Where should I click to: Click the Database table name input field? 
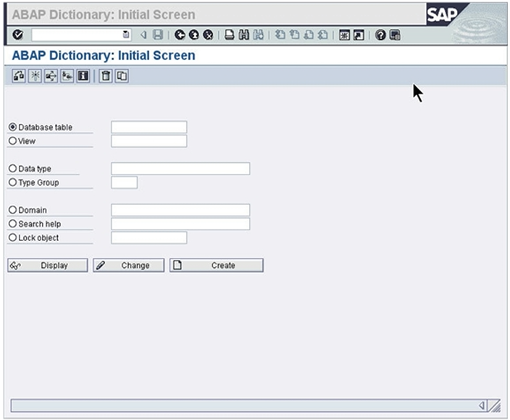point(149,127)
